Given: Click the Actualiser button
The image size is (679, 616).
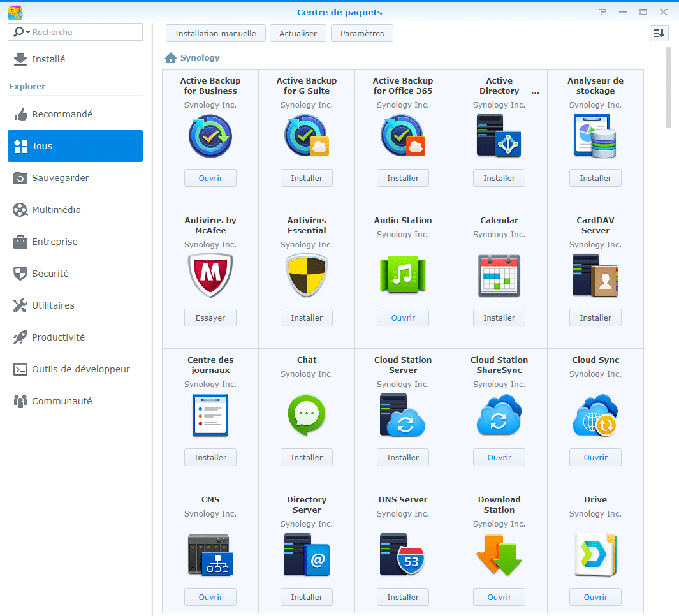Looking at the screenshot, I should click(x=298, y=33).
